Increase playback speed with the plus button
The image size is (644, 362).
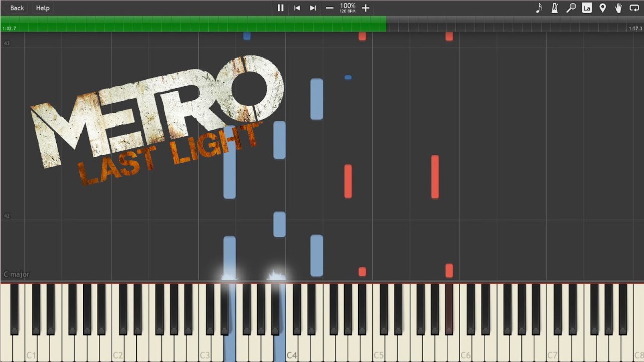click(x=366, y=8)
